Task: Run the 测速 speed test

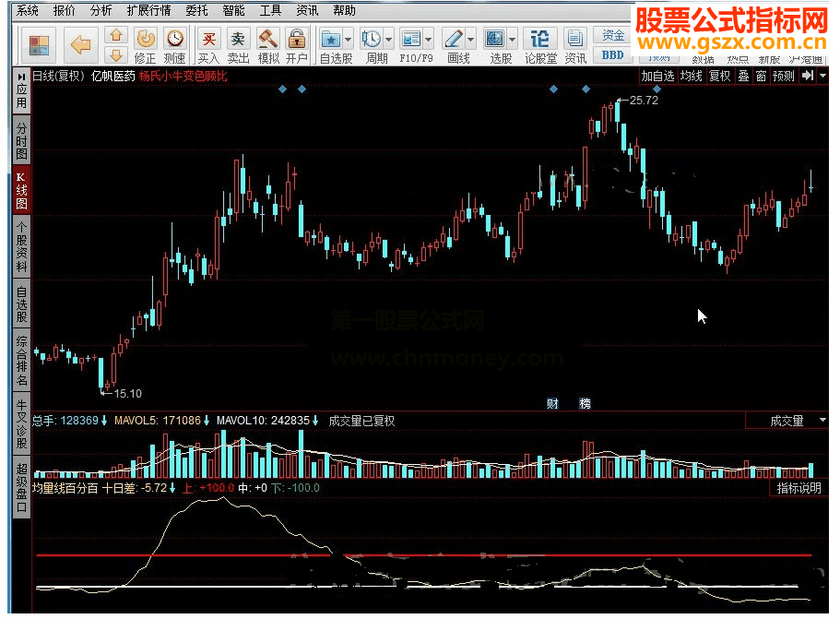Action: pyautogui.click(x=174, y=45)
